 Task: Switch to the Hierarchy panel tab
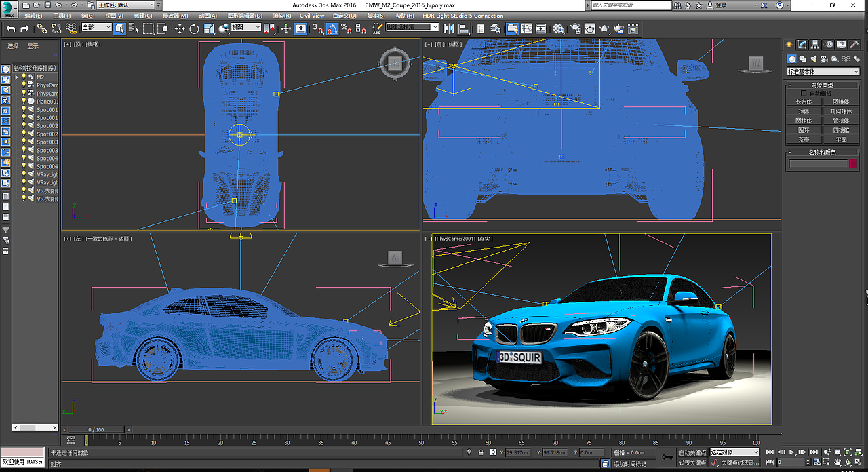click(x=815, y=44)
